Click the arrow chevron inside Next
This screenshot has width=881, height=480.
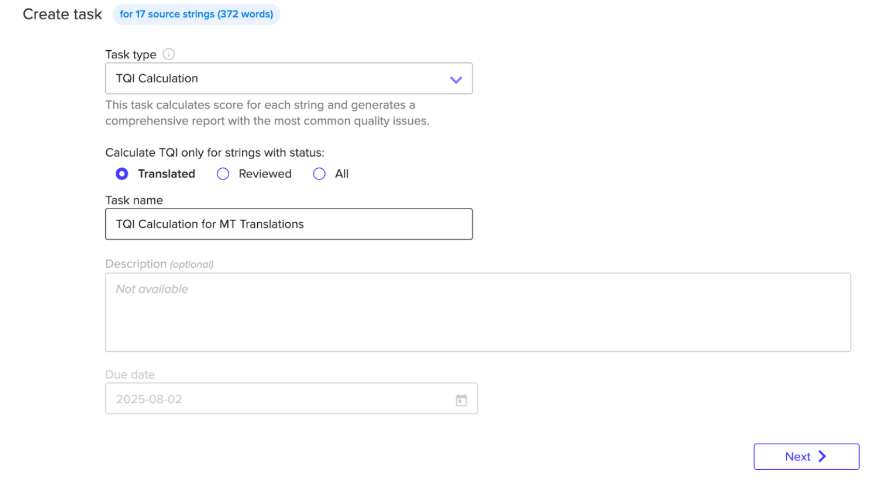[823, 457]
